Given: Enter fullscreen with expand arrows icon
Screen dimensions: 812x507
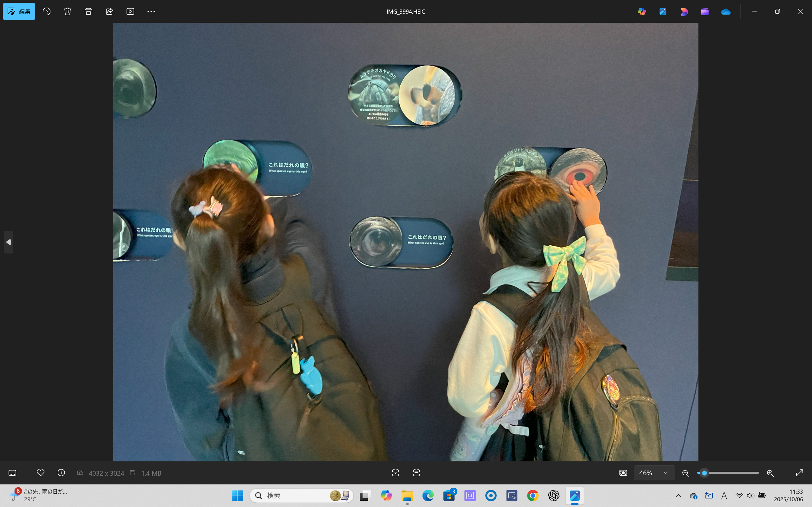Looking at the screenshot, I should [800, 473].
